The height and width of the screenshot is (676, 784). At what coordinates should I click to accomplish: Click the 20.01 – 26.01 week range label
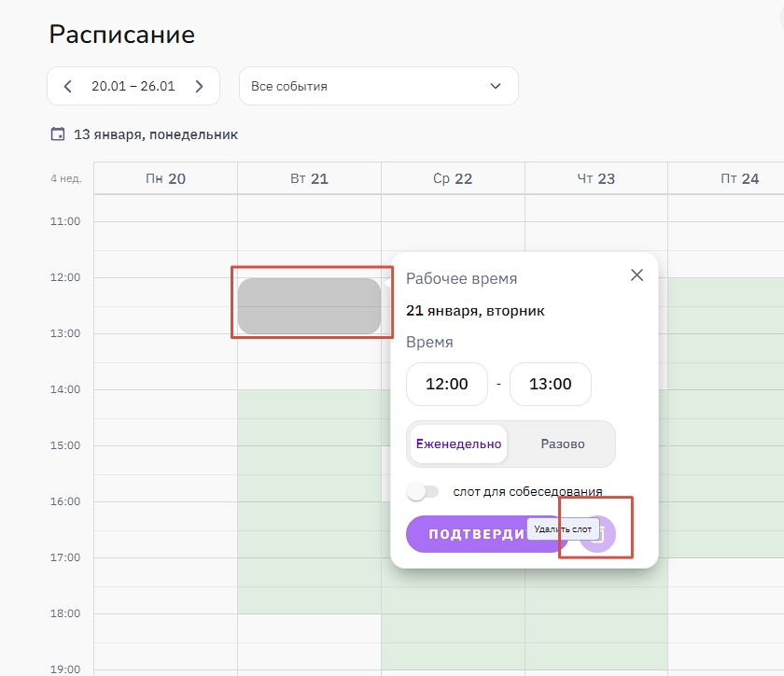point(133,86)
